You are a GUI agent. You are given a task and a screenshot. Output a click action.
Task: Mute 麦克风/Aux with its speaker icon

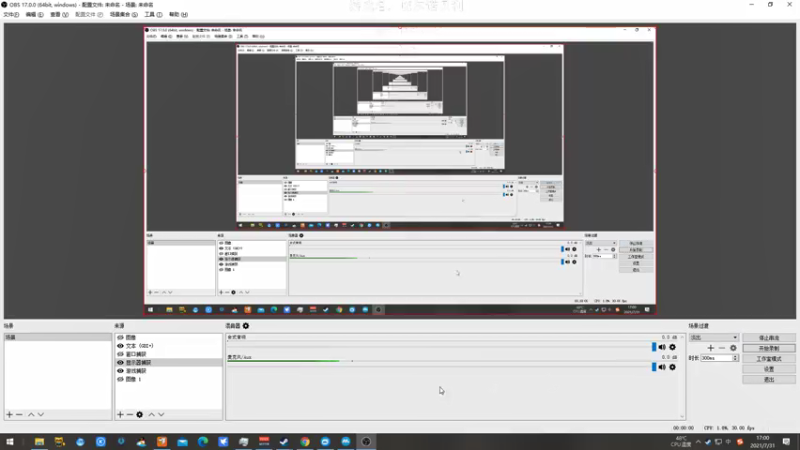[662, 367]
